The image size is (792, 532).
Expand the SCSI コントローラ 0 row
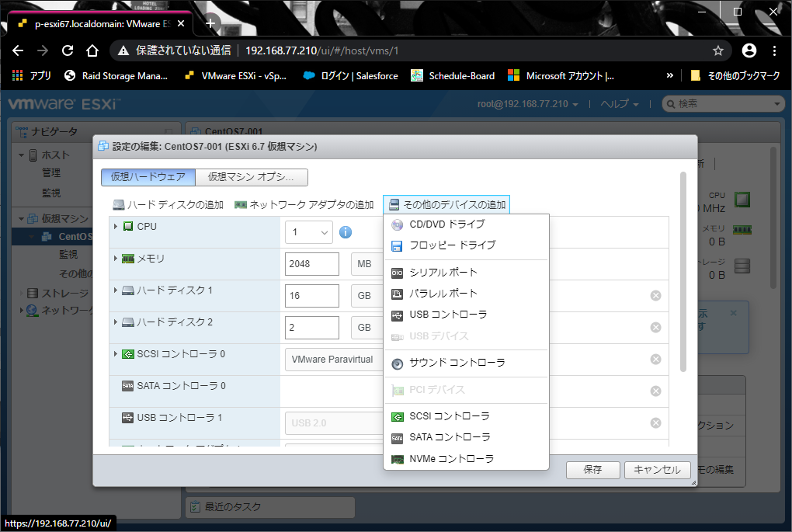116,353
